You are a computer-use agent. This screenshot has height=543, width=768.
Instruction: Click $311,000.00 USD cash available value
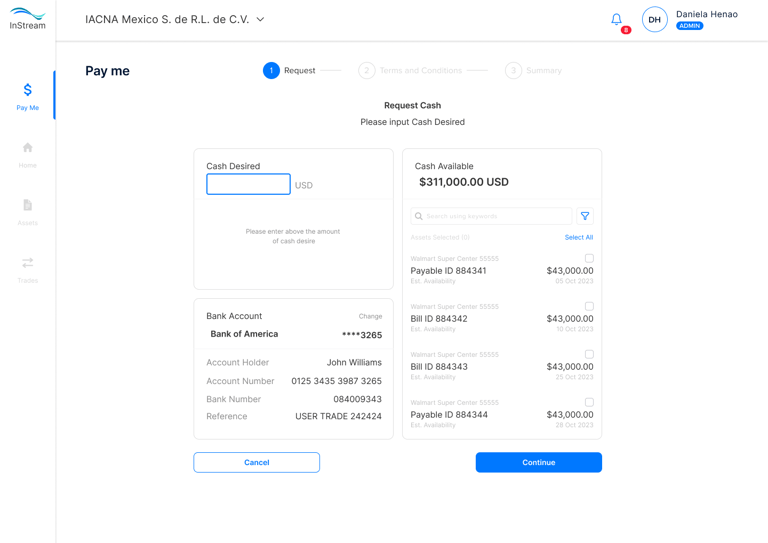[x=464, y=182]
